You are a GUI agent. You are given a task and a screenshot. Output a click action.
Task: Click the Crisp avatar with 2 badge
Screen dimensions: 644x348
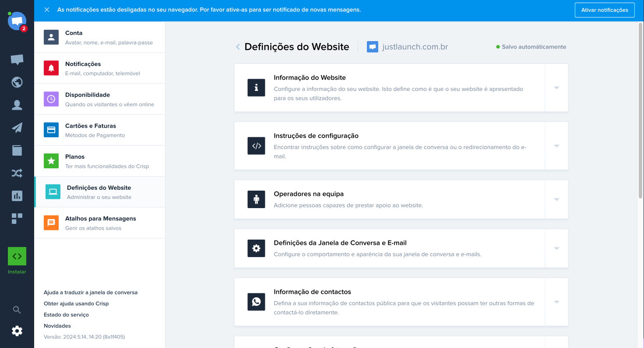click(x=17, y=21)
